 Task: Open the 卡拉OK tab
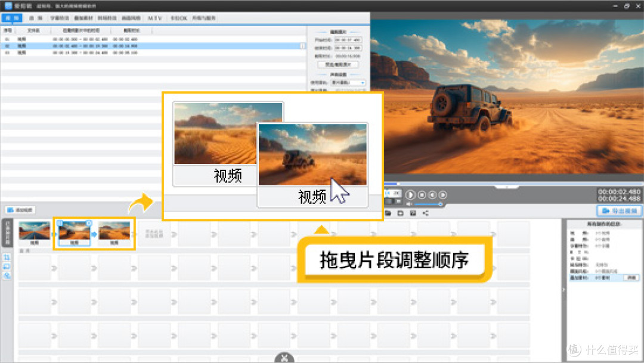coord(179,18)
